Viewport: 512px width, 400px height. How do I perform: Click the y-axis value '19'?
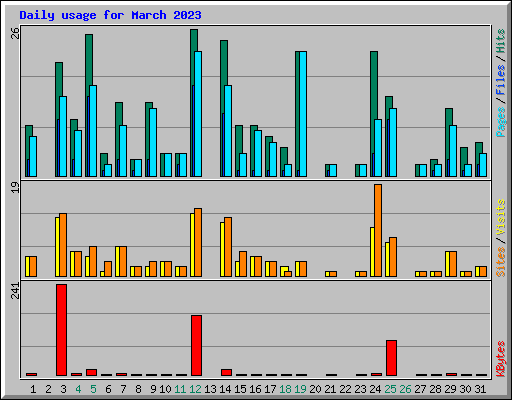[x=15, y=187]
